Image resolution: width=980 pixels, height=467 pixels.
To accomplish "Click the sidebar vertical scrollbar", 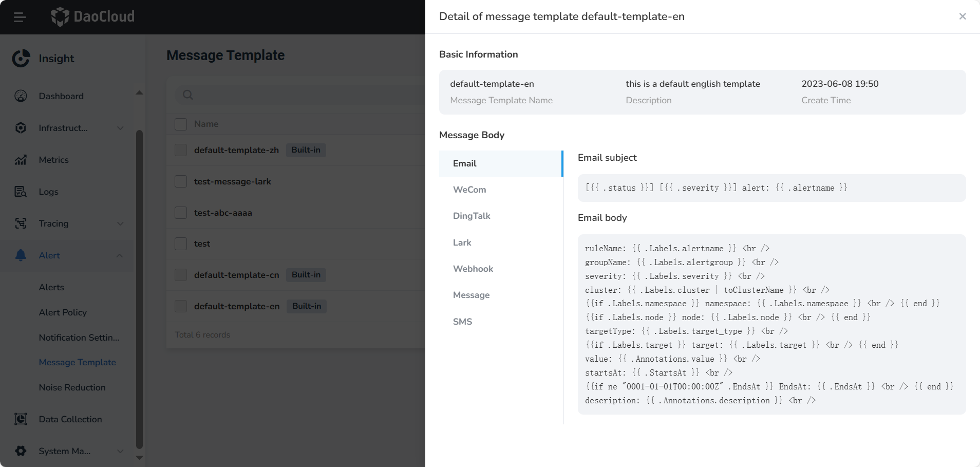I will tap(139, 288).
